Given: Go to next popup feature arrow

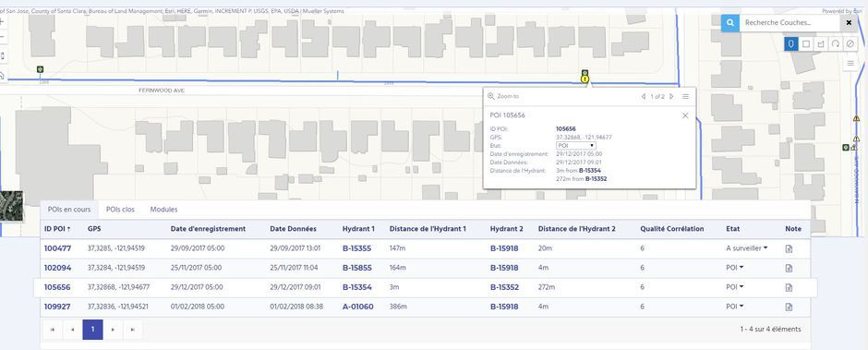Looking at the screenshot, I should (671, 96).
